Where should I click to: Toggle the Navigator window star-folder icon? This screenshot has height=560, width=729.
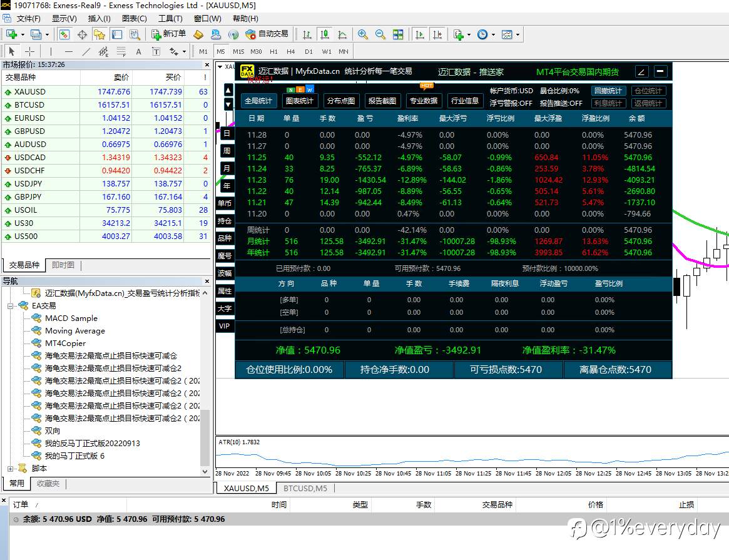coord(99,34)
